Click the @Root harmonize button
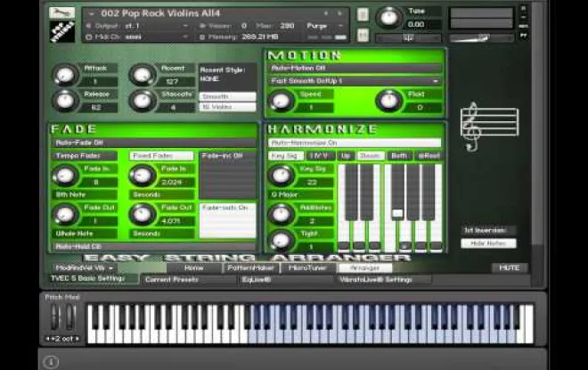This screenshot has height=370, width=588. point(429,156)
